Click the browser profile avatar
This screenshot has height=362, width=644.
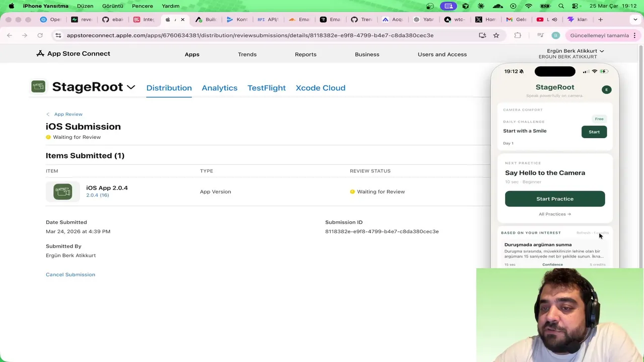coord(555,35)
